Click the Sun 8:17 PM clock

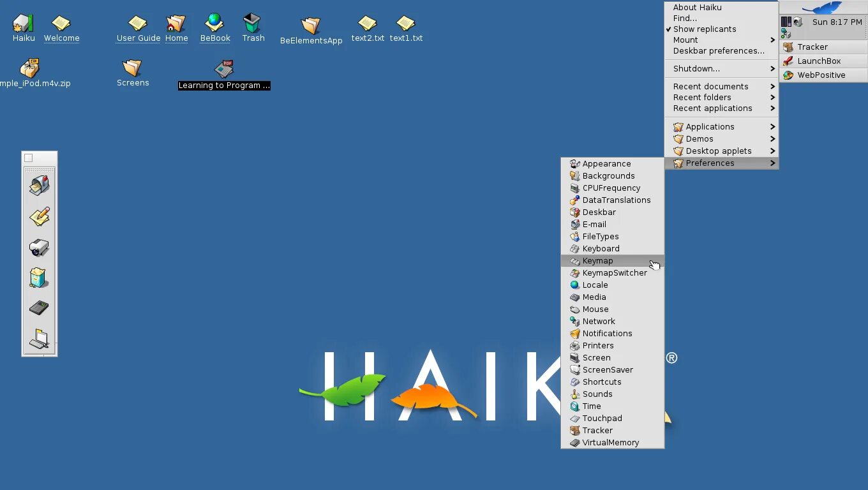coord(837,22)
